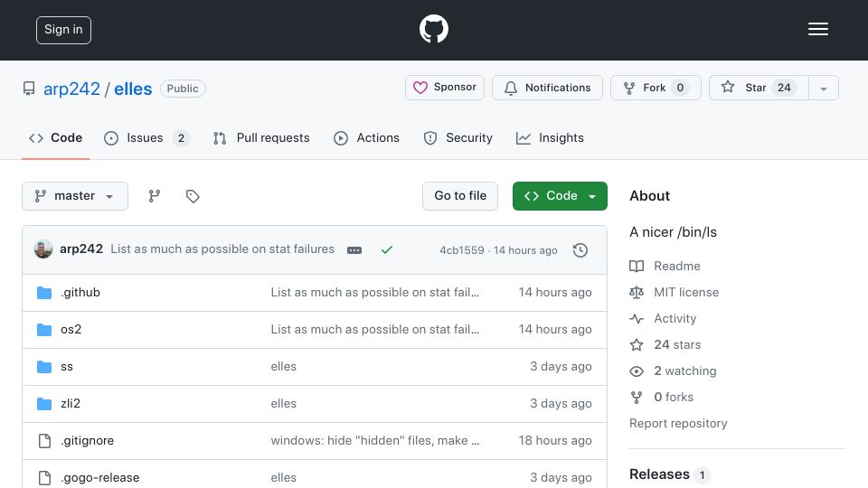Open the Issues tab

(x=146, y=137)
